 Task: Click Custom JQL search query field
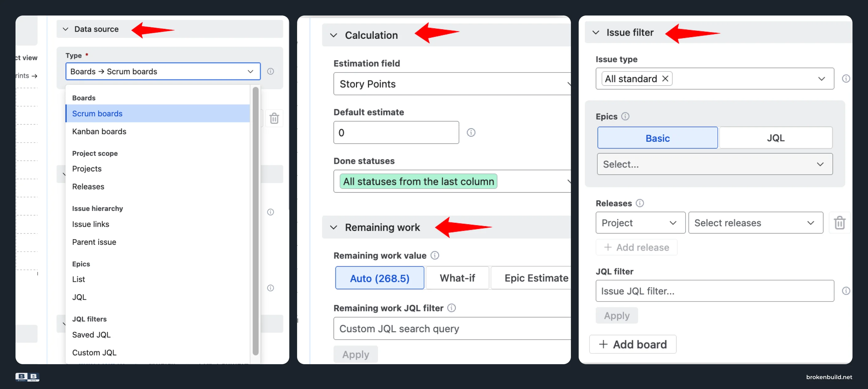point(452,329)
